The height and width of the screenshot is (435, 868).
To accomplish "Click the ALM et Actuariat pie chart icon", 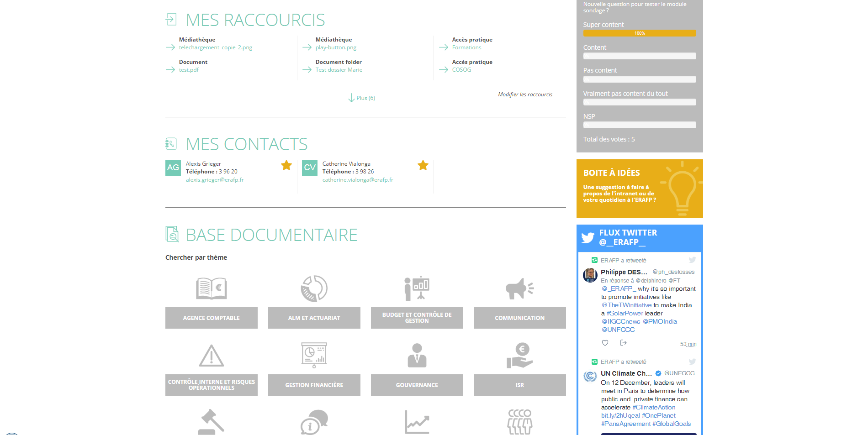I will [x=314, y=288].
